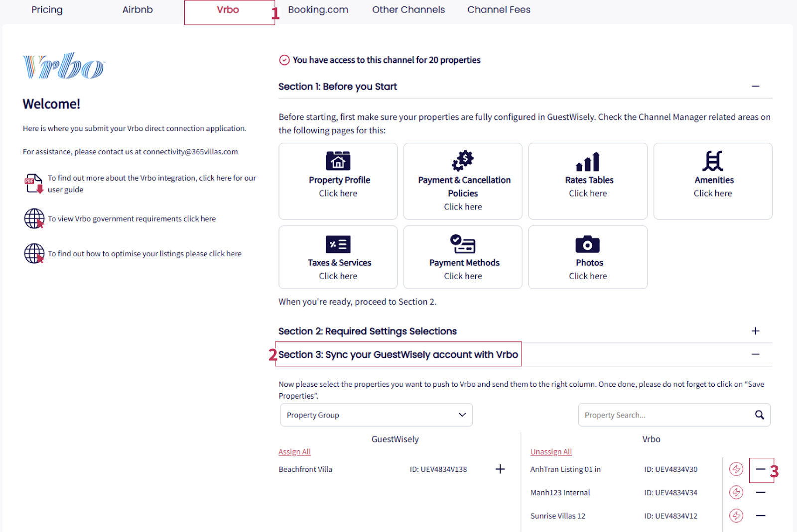Click the Vrbo logo
797x532 pixels.
click(x=64, y=66)
